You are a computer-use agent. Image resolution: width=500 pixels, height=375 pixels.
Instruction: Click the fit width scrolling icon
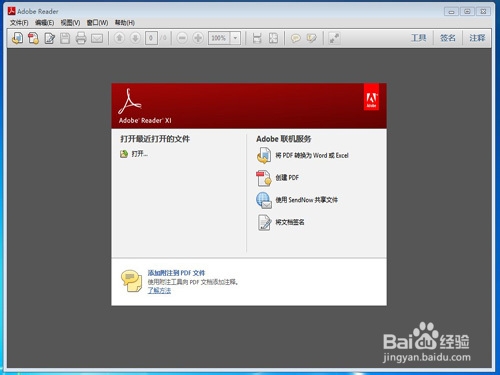coord(257,38)
